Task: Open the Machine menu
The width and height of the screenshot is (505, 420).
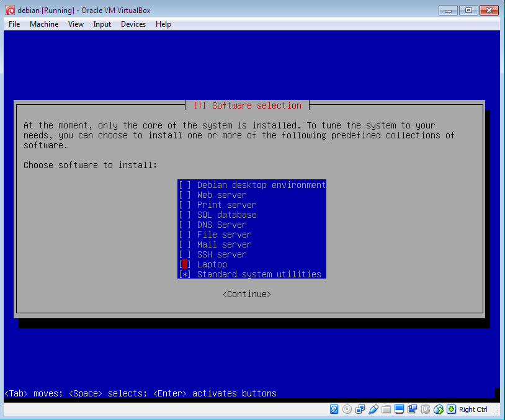Action: pos(44,24)
